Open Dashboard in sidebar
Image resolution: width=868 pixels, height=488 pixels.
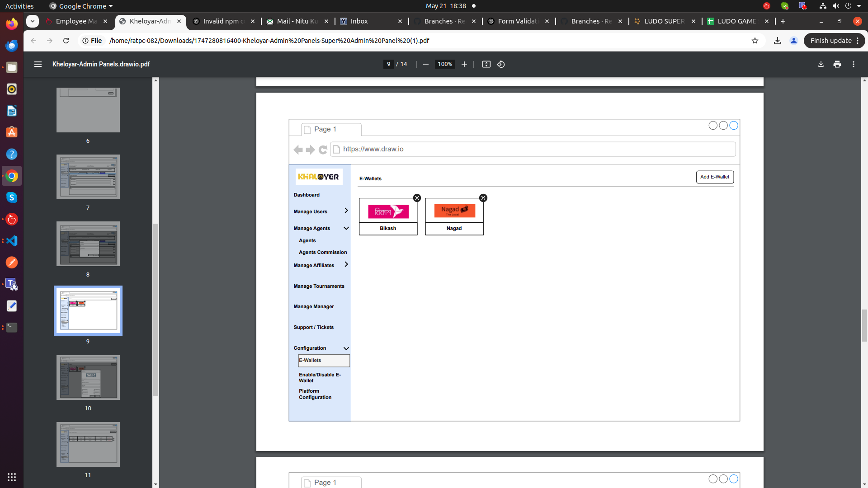coord(307,195)
